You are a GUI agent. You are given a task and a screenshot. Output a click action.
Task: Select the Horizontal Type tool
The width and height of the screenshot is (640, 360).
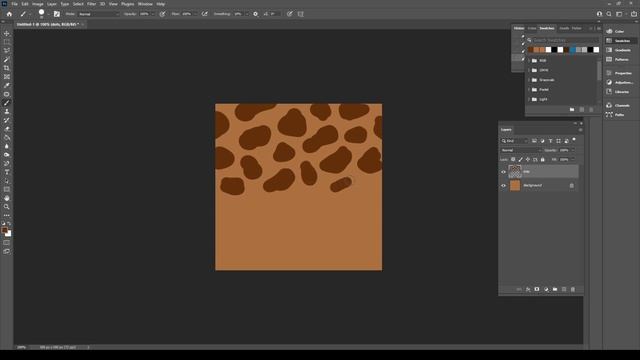point(7,172)
